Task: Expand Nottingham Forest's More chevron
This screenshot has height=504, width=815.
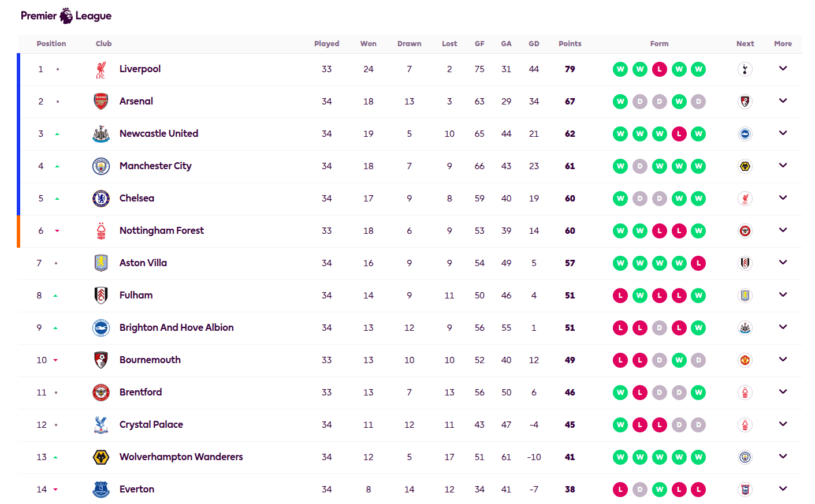Action: click(783, 230)
